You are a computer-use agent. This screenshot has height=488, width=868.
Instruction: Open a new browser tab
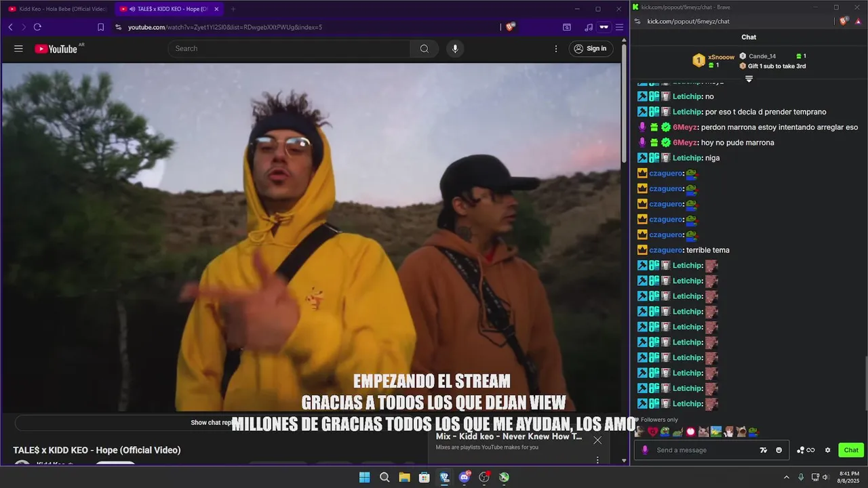[233, 9]
